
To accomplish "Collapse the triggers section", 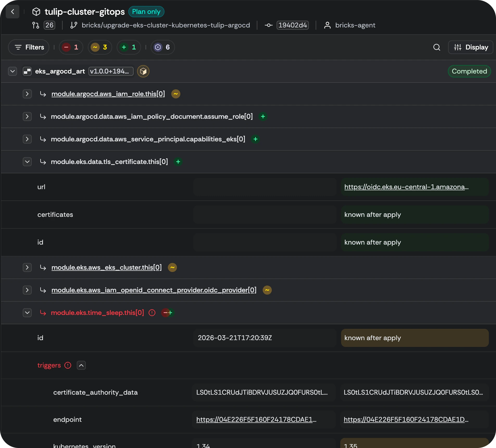I will coord(81,365).
